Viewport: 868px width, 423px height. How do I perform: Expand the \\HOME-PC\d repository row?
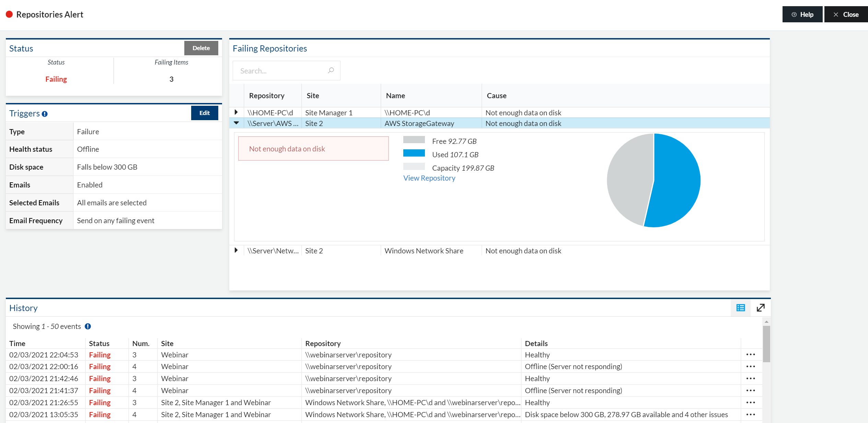pos(236,112)
